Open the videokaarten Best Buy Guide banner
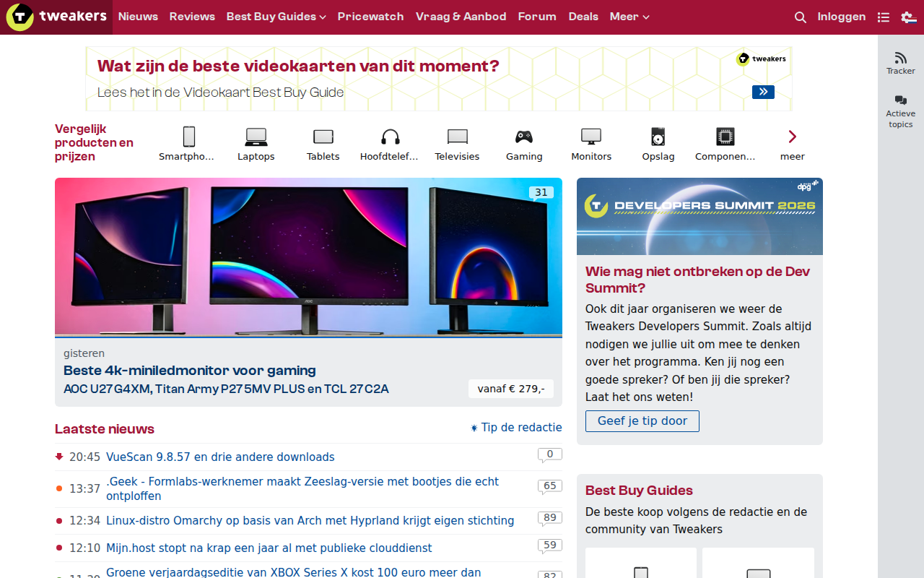Viewport: 924px width, 578px height. click(439, 79)
